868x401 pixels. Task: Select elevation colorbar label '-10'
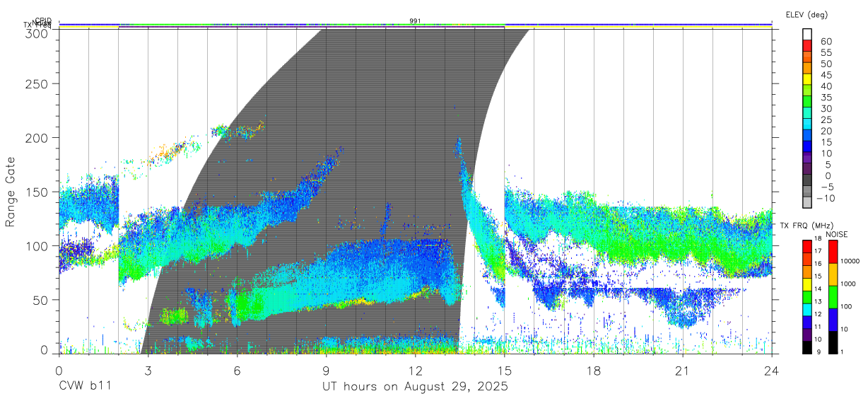[x=826, y=197]
